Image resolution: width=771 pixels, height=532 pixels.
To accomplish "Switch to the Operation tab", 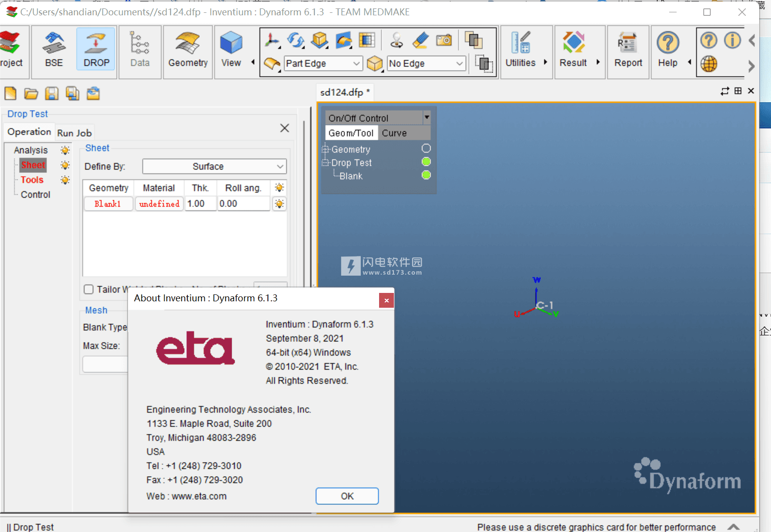I will click(29, 132).
